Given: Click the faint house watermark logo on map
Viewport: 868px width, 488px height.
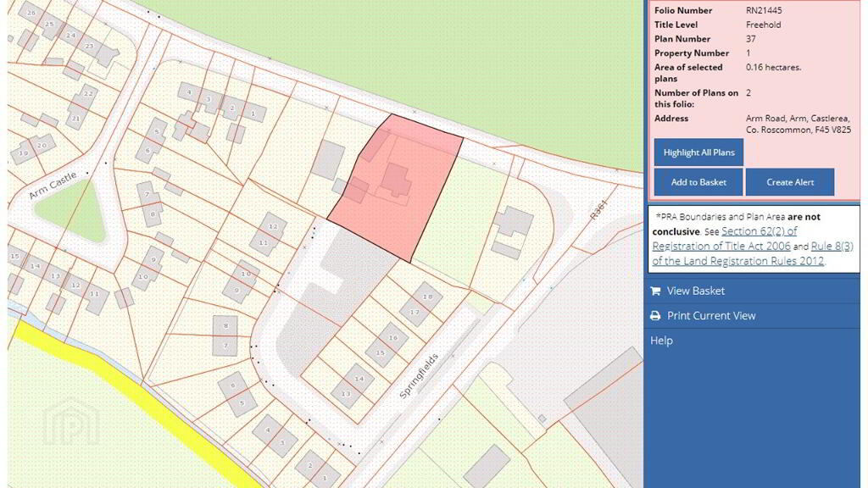Looking at the screenshot, I should (x=71, y=421).
